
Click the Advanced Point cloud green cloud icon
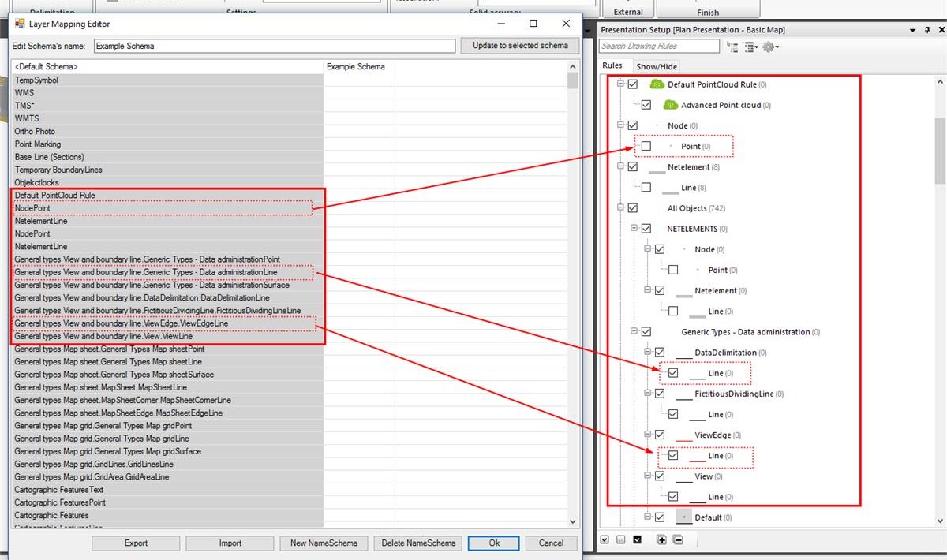point(670,105)
